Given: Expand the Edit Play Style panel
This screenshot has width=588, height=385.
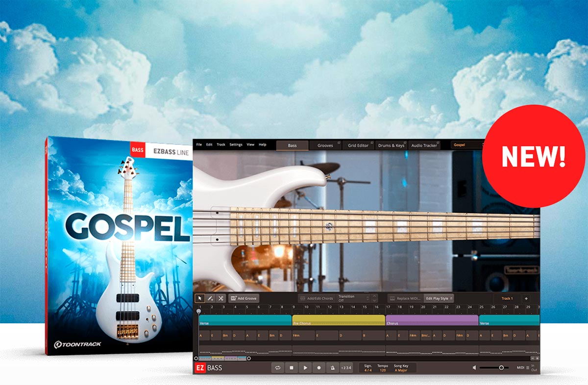Looking at the screenshot, I should pyautogui.click(x=439, y=298).
